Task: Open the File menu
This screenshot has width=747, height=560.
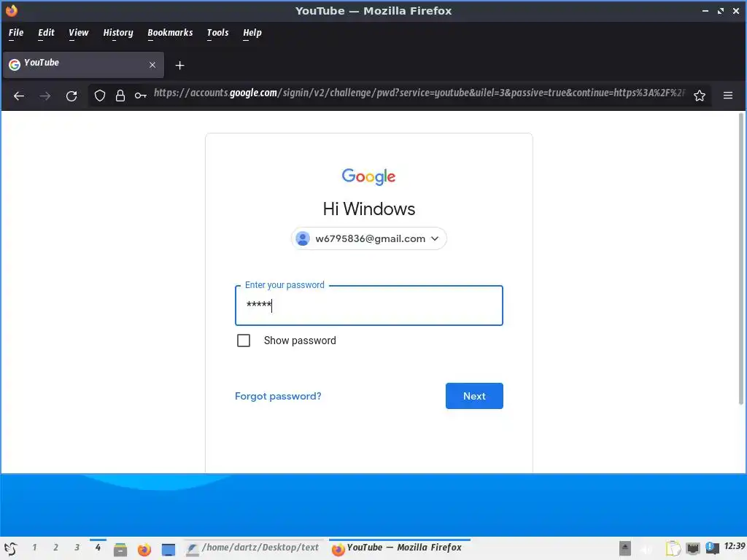Action: click(x=16, y=32)
